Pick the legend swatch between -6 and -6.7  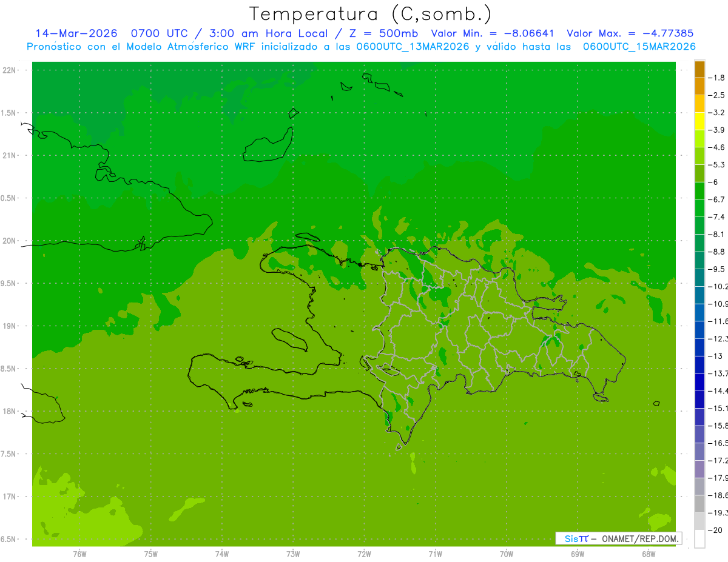click(x=699, y=190)
